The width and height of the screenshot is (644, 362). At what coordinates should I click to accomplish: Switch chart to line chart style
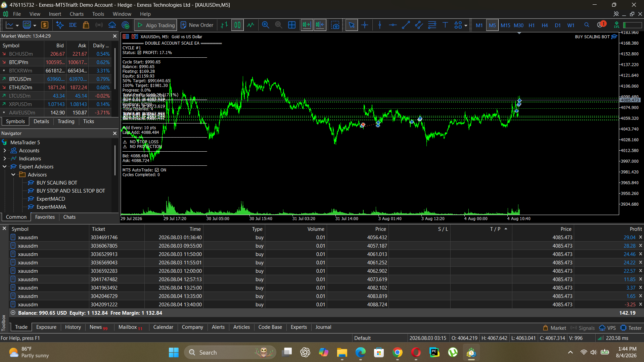250,25
